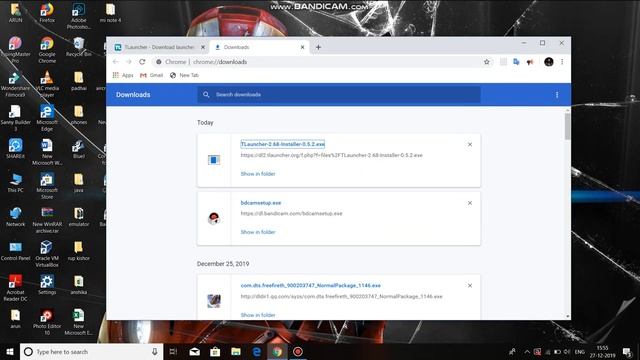Remove freefireth package from the list
Image resolution: width=640 pixels, height=360 pixels.
[470, 286]
